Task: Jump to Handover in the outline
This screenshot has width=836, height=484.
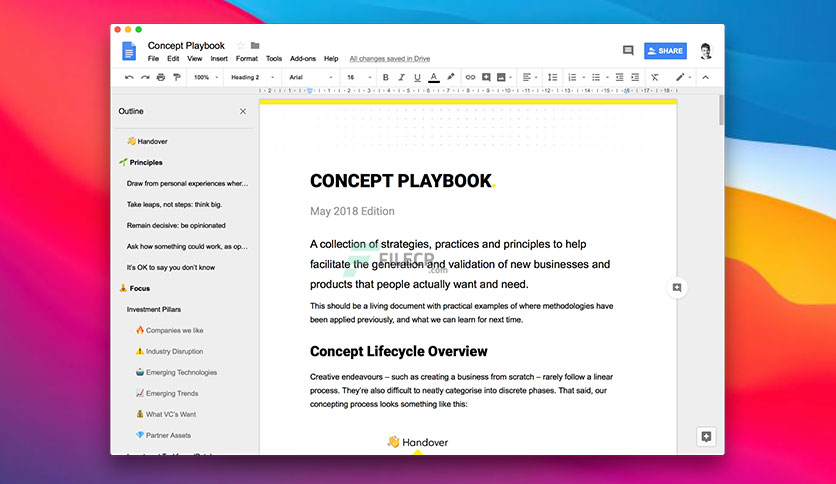Action: [147, 141]
